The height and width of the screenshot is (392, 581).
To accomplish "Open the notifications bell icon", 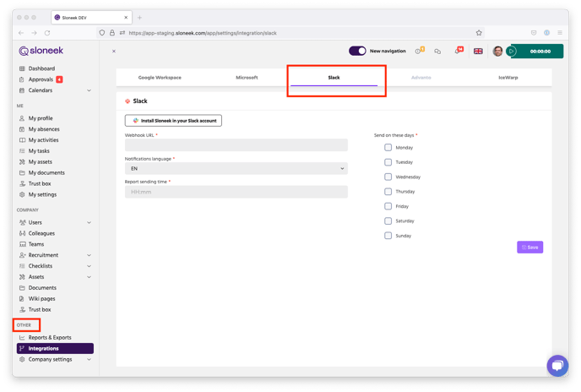I will click(459, 51).
